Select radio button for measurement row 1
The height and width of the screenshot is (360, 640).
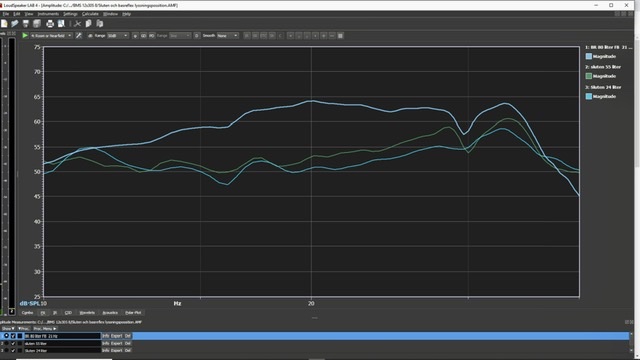[7, 336]
